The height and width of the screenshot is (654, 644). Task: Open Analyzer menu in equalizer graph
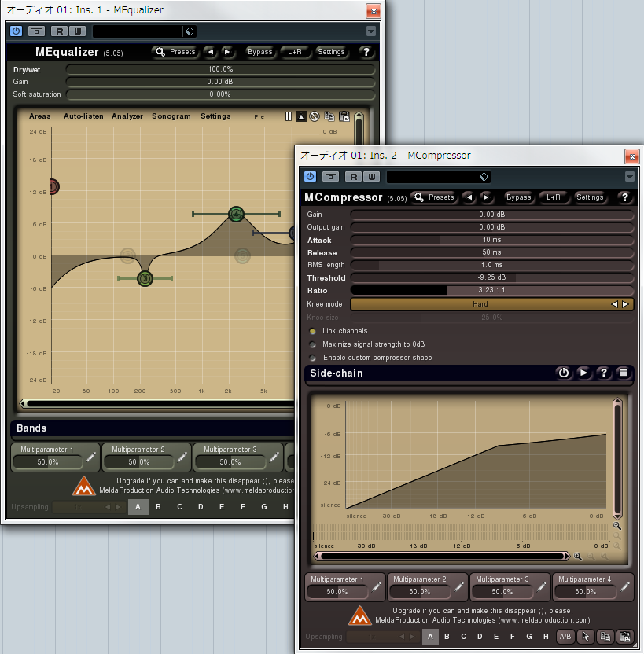pos(127,116)
